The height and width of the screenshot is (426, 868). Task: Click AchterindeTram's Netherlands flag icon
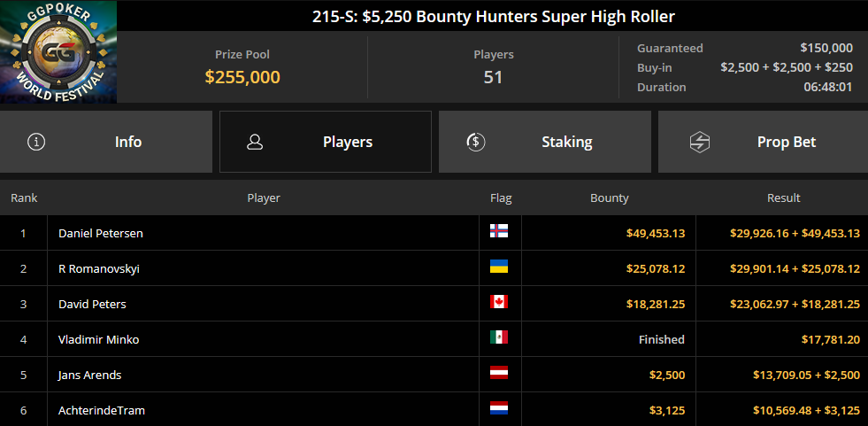pyautogui.click(x=499, y=408)
